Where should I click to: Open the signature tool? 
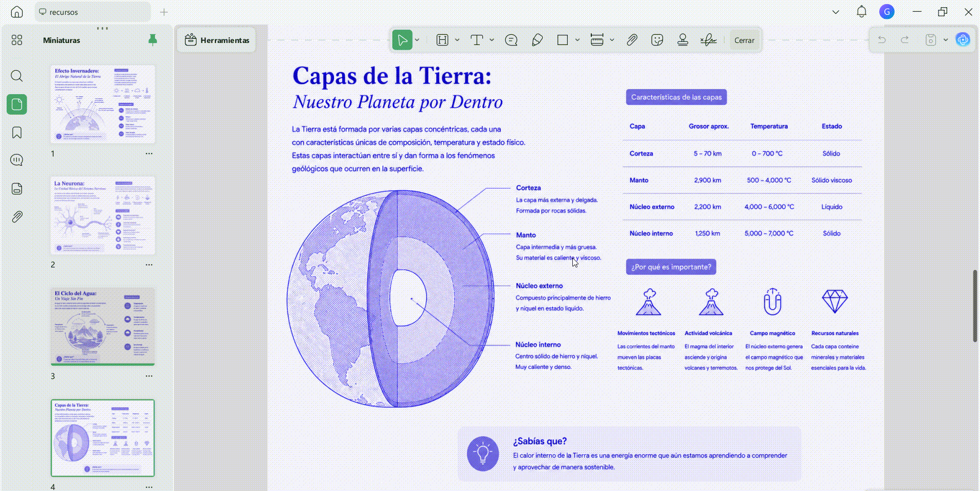pyautogui.click(x=708, y=40)
